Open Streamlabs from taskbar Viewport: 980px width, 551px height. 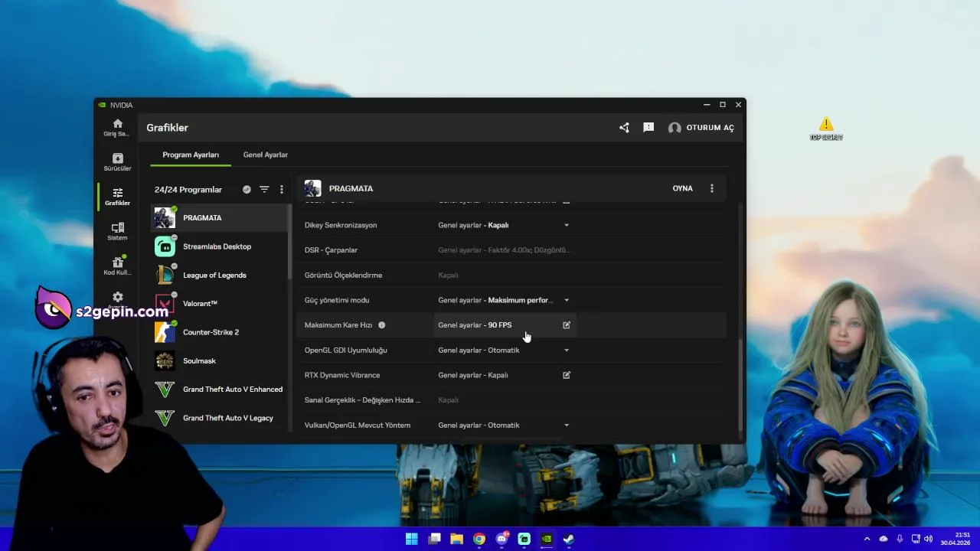click(524, 539)
